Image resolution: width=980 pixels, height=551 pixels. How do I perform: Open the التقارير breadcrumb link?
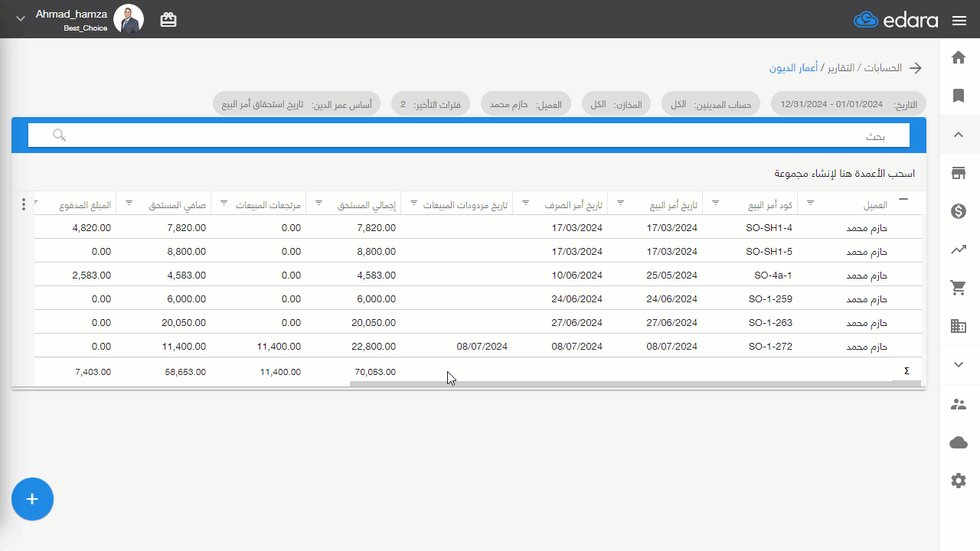[x=841, y=68]
